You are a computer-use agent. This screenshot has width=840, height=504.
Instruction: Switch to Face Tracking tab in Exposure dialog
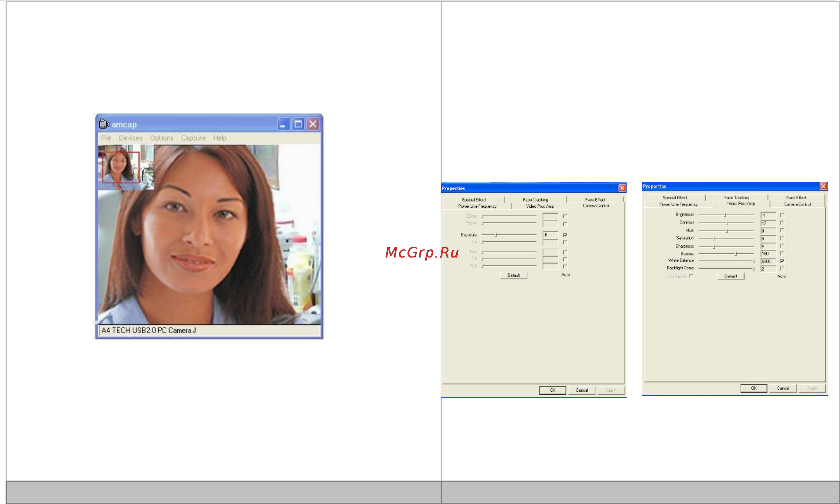point(535,200)
